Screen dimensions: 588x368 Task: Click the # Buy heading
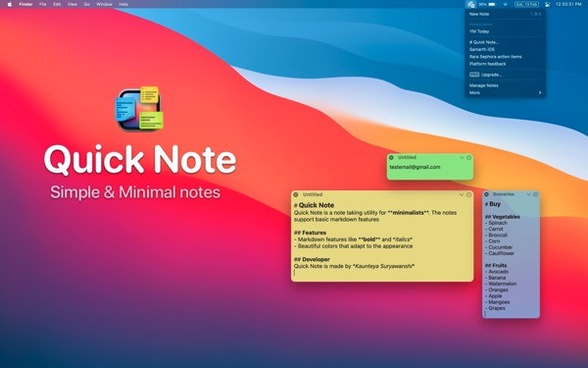point(493,204)
